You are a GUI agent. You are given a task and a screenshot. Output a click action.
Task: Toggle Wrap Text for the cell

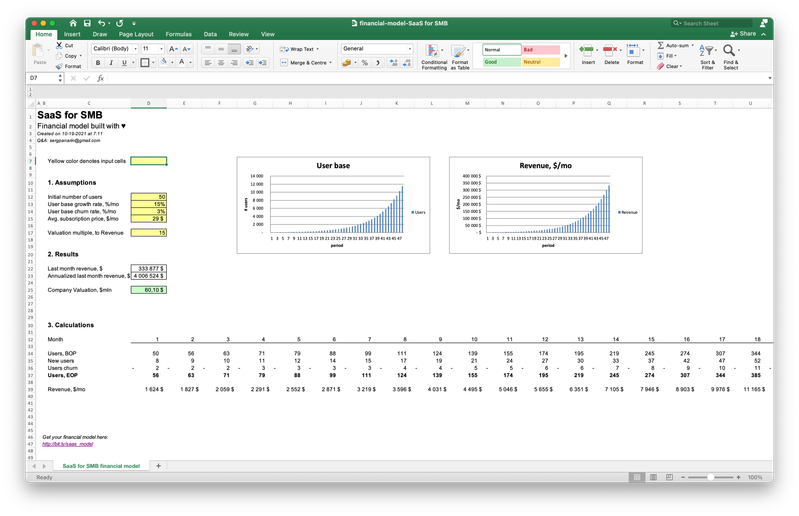[x=297, y=48]
